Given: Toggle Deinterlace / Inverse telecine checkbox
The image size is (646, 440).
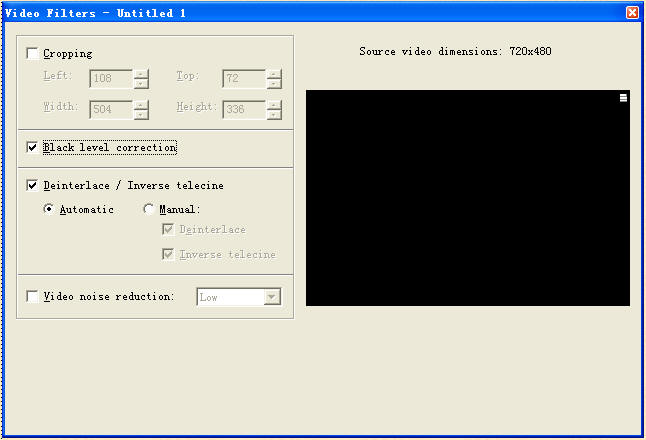Looking at the screenshot, I should coord(32,185).
